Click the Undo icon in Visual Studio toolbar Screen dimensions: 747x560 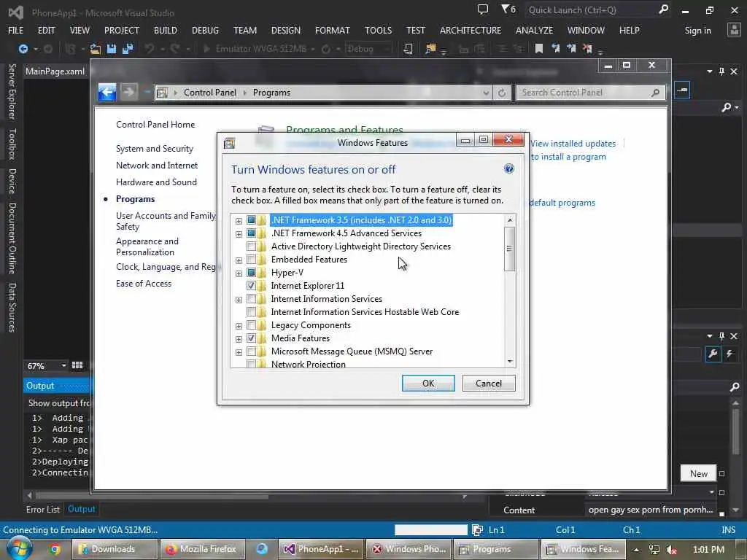point(150,49)
